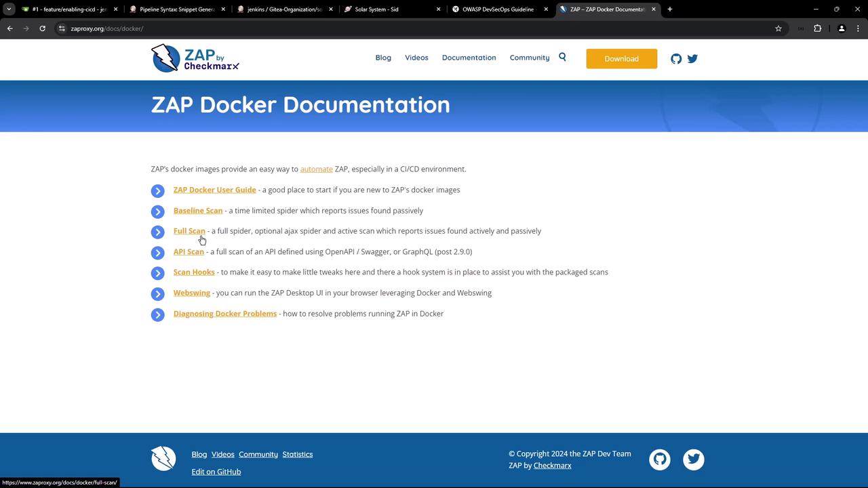
Task: Click the orange Download button
Action: point(622,58)
